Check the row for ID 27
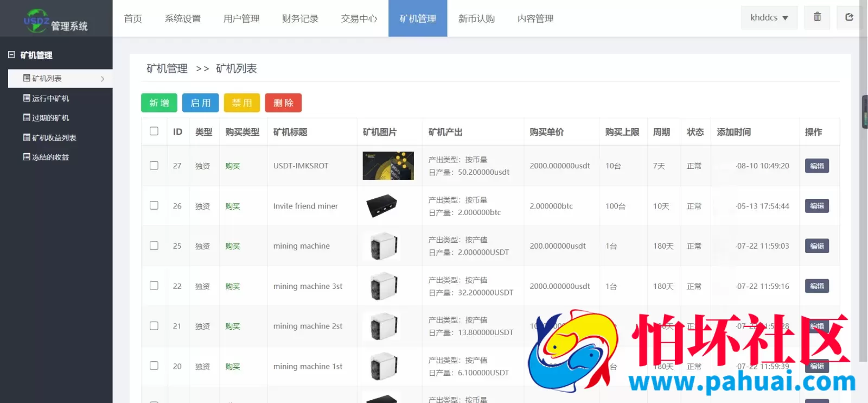Image resolution: width=868 pixels, height=403 pixels. coord(154,166)
